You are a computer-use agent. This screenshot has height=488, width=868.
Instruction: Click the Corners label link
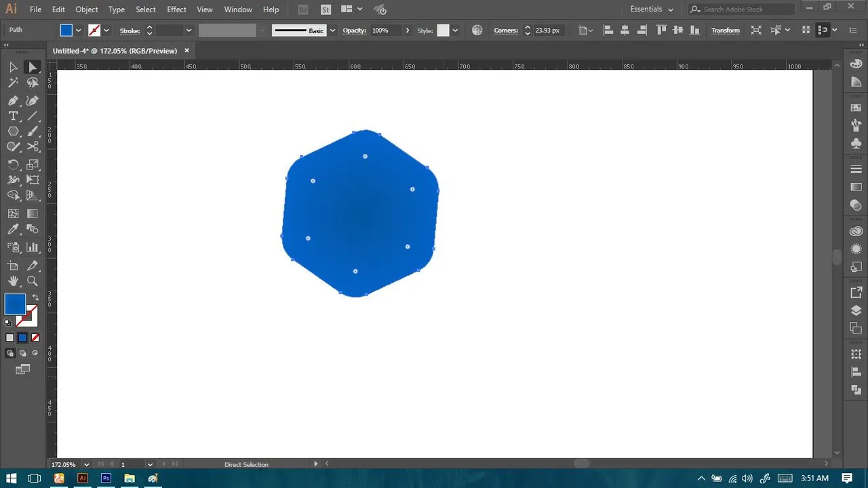(506, 30)
